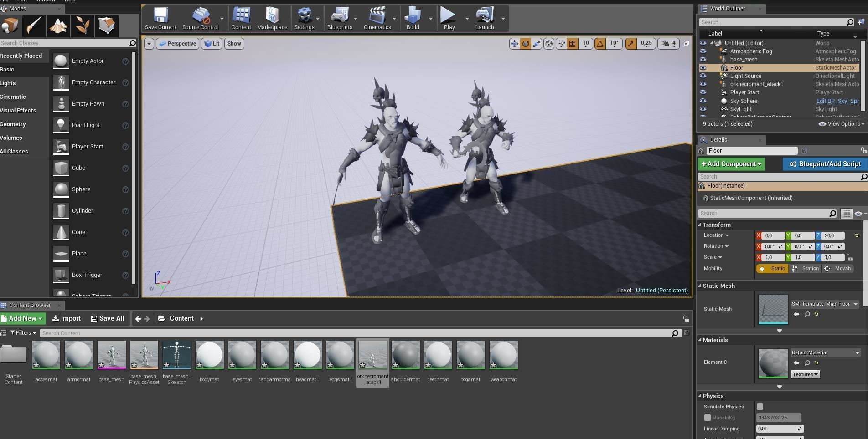Image resolution: width=868 pixels, height=439 pixels.
Task: Switch to the Content Browser tab
Action: 30,305
